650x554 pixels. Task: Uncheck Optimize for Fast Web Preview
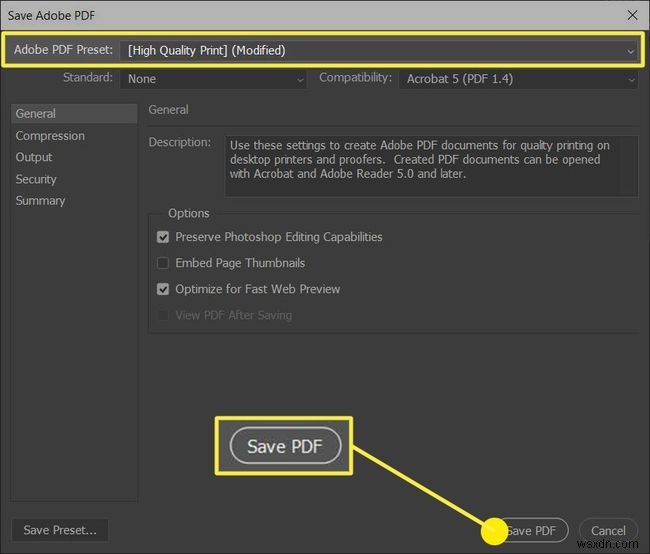(x=163, y=289)
